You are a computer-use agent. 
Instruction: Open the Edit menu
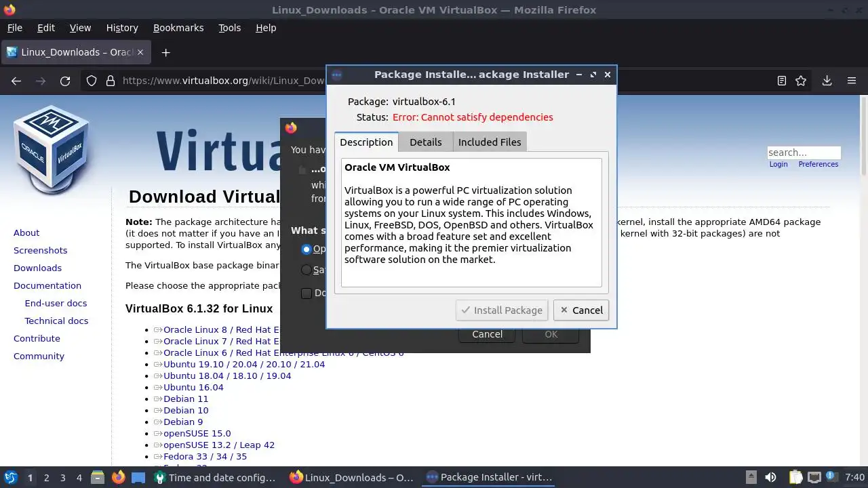pos(46,28)
